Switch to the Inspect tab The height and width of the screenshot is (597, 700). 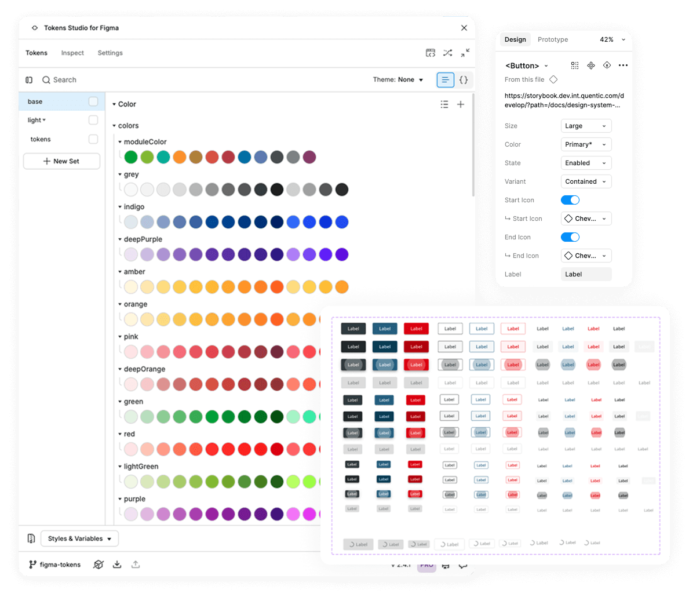point(72,53)
